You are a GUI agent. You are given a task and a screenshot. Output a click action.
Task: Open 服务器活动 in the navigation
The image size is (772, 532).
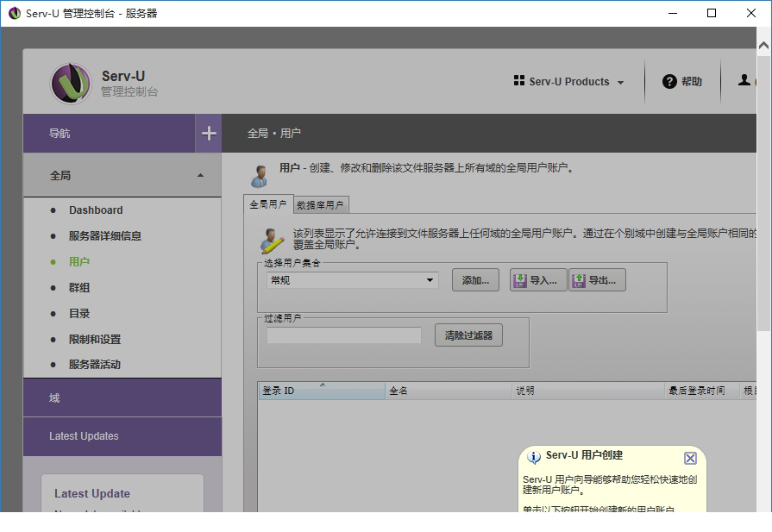coord(95,365)
